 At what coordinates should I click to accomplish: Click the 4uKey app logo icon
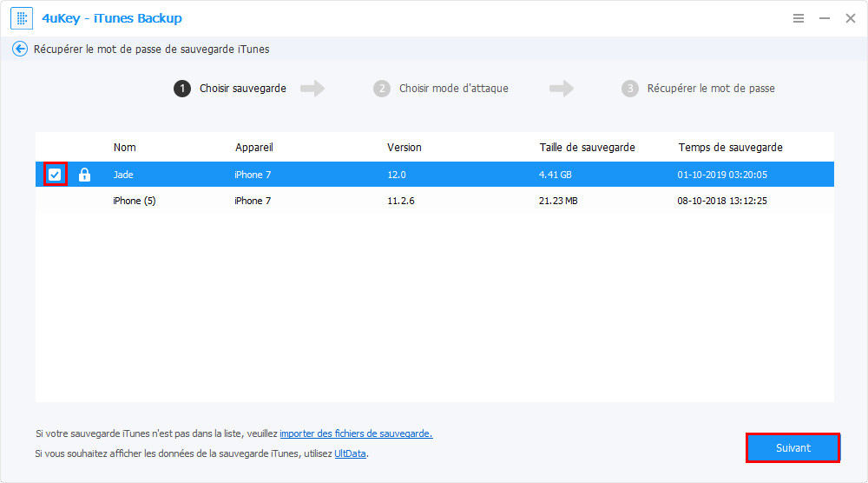point(22,18)
